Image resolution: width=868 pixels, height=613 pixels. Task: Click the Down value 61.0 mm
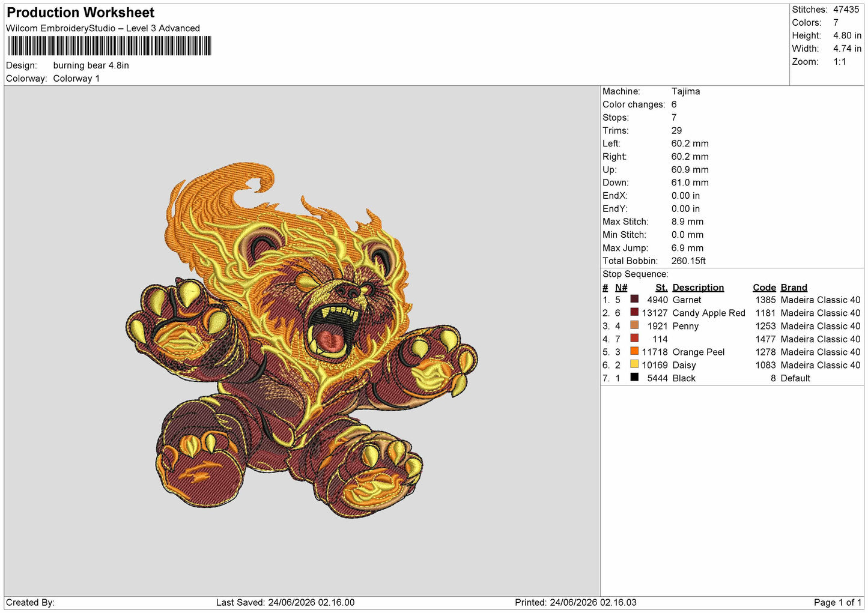click(690, 183)
